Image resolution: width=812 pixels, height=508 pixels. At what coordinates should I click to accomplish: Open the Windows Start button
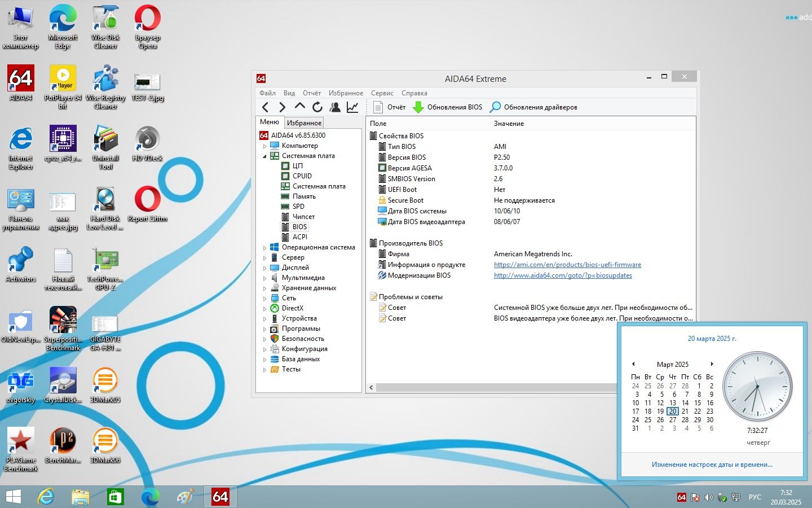[13, 497]
